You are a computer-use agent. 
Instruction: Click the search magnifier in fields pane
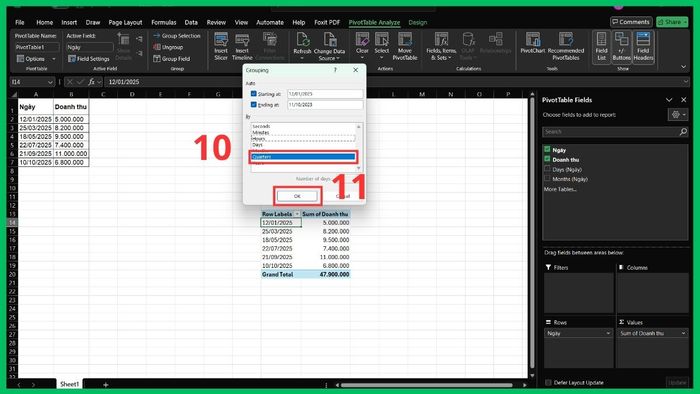(x=683, y=132)
